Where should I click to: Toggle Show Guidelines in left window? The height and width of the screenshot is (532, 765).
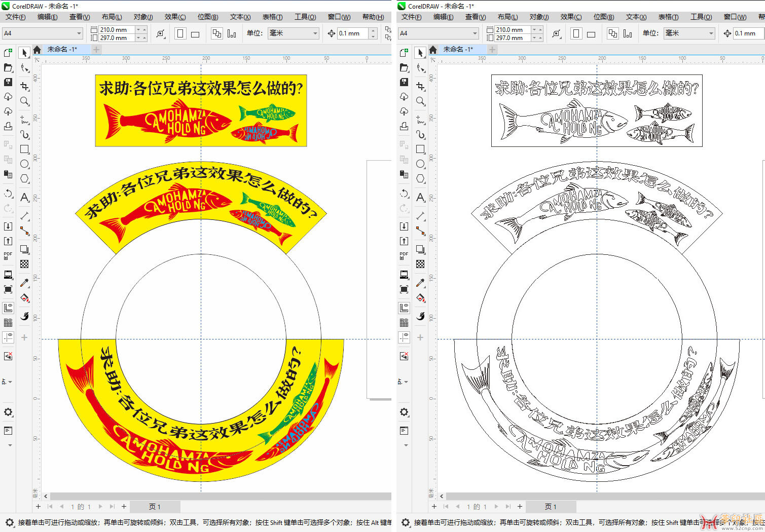(8, 337)
